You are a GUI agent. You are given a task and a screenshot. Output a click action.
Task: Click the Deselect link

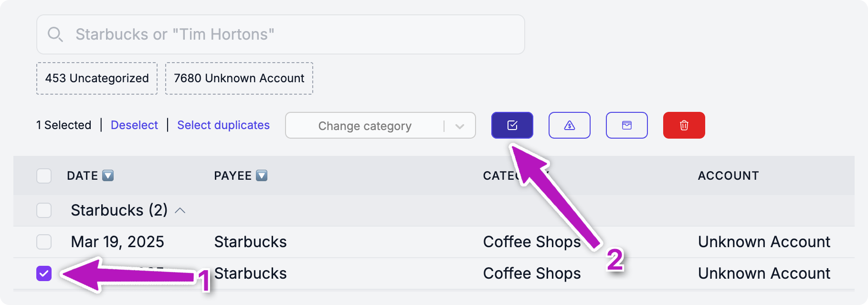pos(134,125)
